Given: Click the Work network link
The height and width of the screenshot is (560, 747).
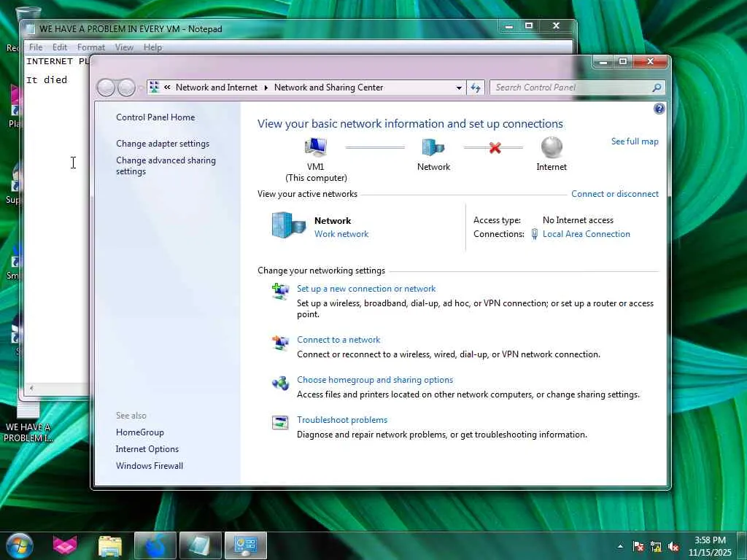Looking at the screenshot, I should point(341,234).
